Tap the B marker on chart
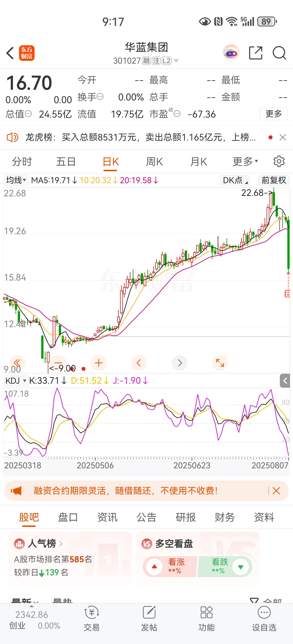Screen dimensions: 293x644 tap(287, 293)
